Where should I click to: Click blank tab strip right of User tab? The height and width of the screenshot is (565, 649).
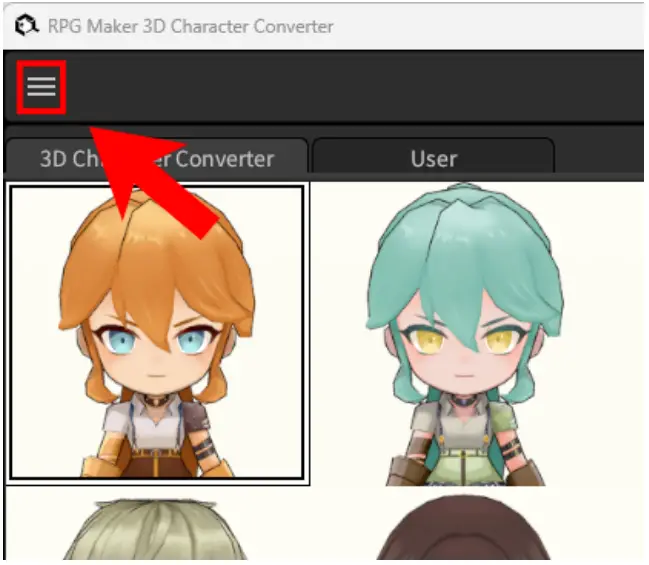coord(600,158)
